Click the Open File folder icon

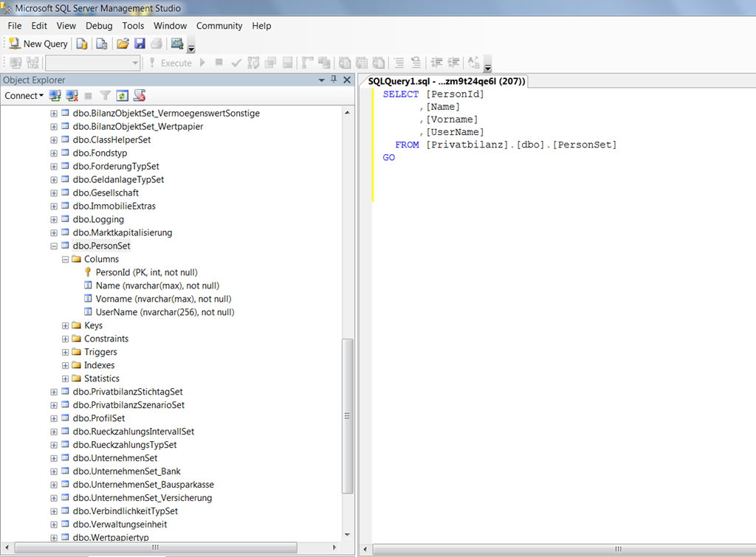point(123,44)
